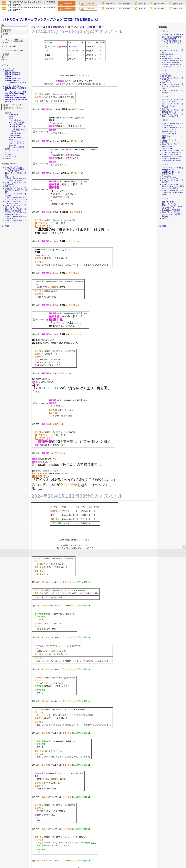
Task: Open 聖園ミカ（水着） in the update history
Action: [x=168, y=202]
